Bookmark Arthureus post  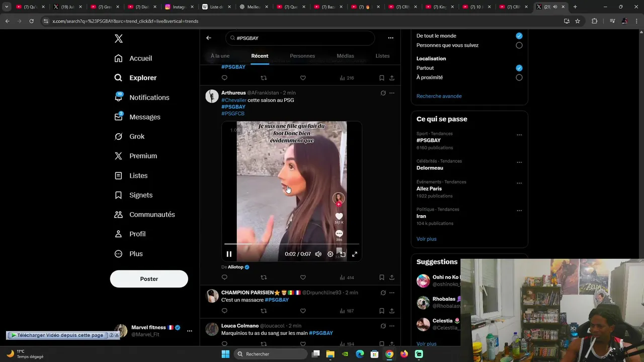click(382, 278)
